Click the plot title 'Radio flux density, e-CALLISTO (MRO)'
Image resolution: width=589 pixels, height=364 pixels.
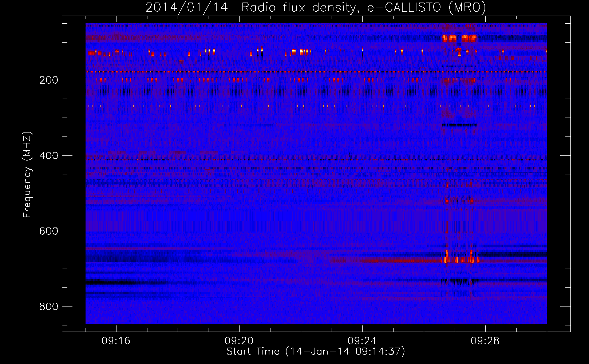363,8
